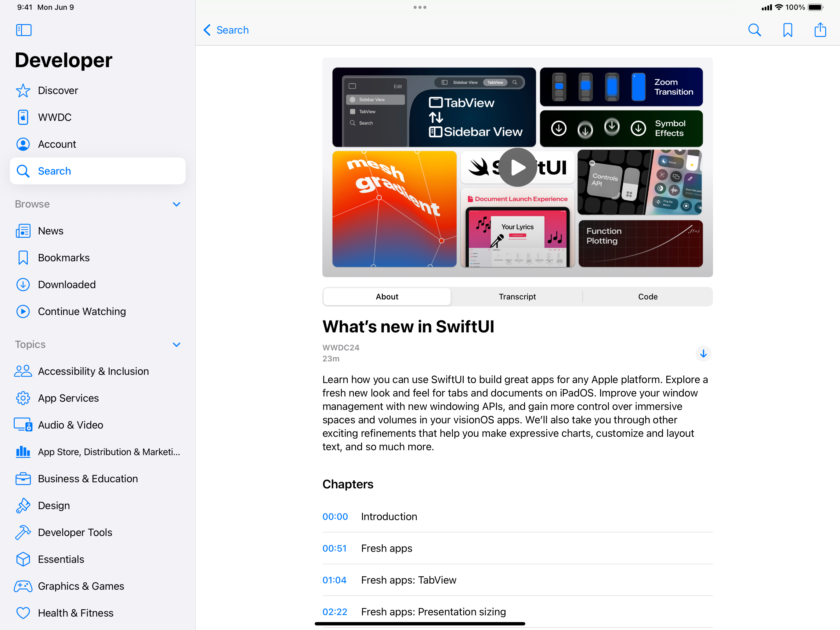
Task: Switch to the Transcript tab
Action: 517,297
